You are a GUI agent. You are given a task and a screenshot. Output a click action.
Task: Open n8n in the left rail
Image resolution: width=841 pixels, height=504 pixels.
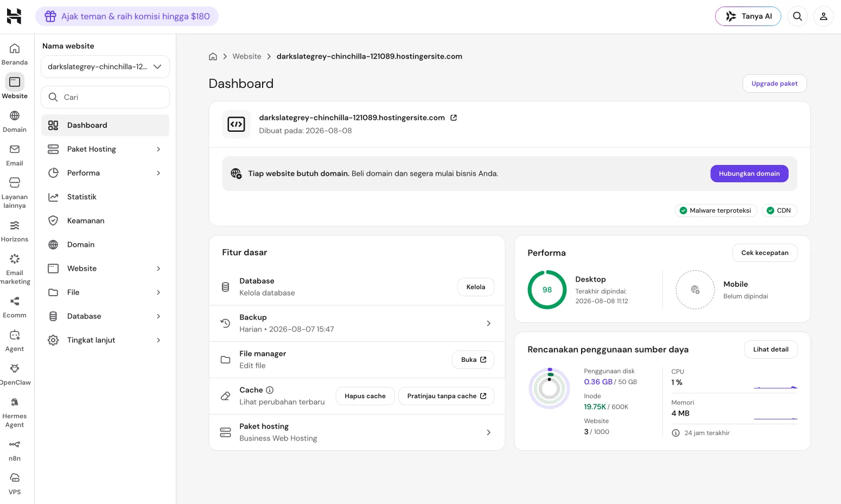pyautogui.click(x=15, y=450)
